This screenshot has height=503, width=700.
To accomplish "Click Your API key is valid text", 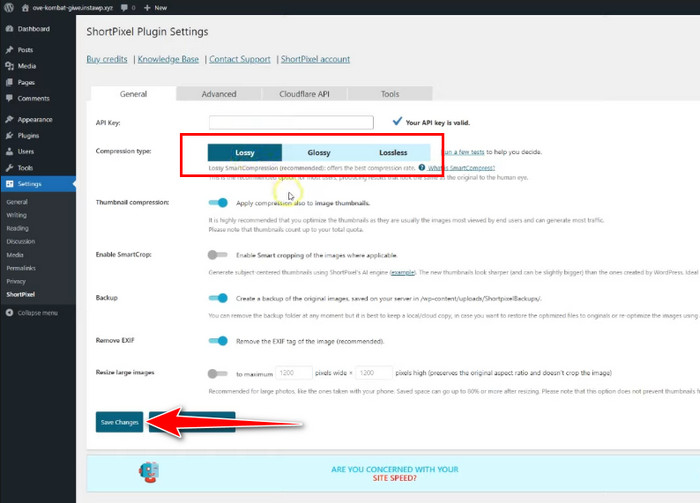I will coord(438,122).
